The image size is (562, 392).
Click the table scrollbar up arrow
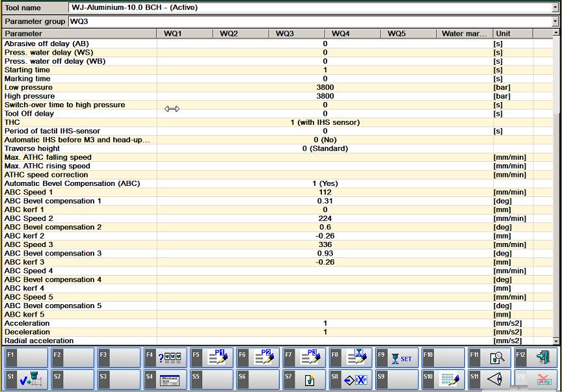coord(556,33)
